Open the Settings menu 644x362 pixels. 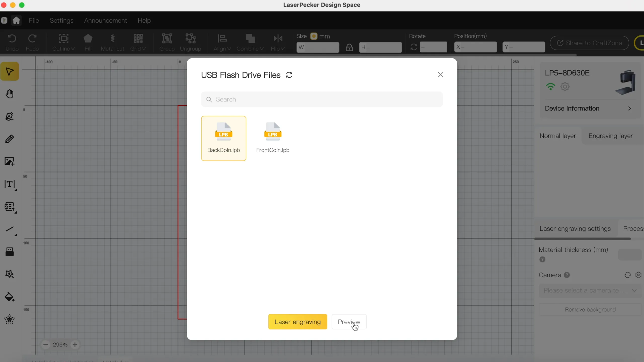[61, 20]
